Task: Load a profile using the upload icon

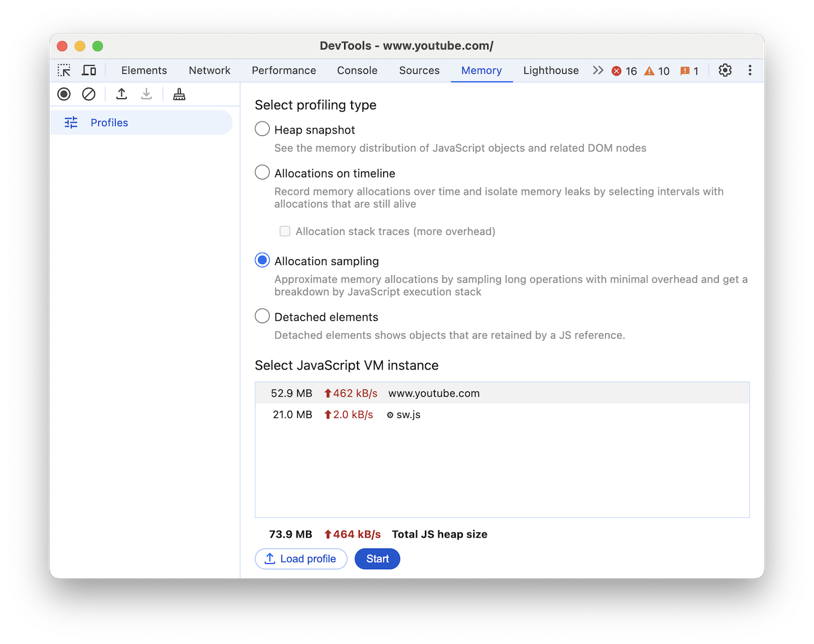Action: 122,94
